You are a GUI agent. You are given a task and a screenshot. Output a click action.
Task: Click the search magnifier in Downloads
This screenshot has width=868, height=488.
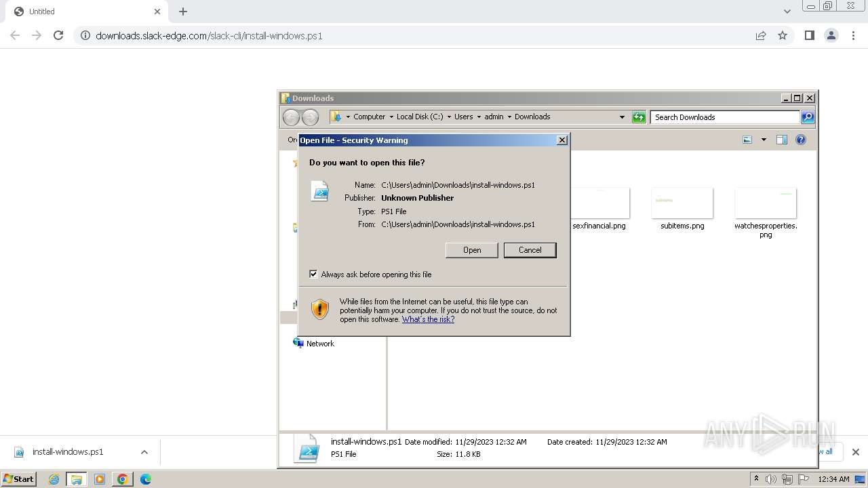[808, 117]
